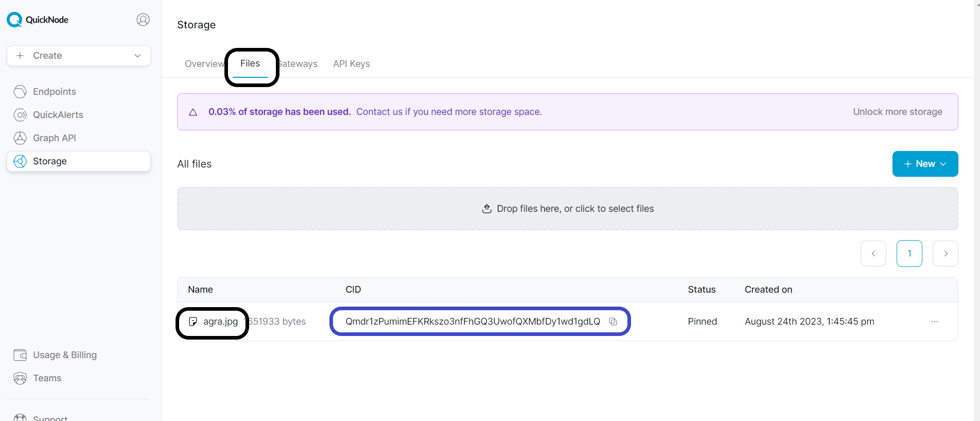
Task: Copy the CID using the copy icon
Action: pyautogui.click(x=613, y=322)
